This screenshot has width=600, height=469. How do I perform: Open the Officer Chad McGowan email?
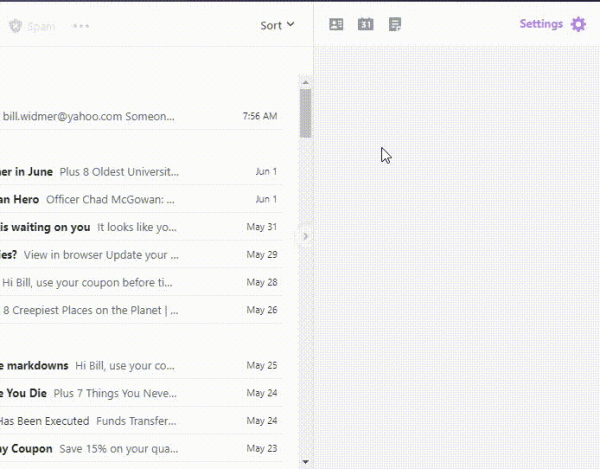click(140, 199)
